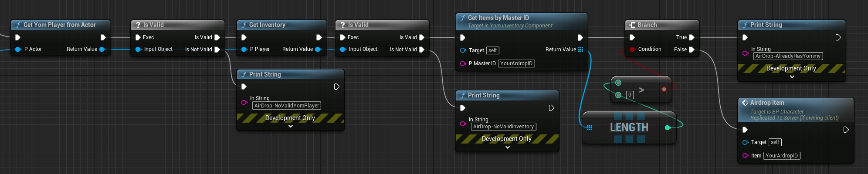
Task: Click Is Not Valid pin on first Is Valid node
Action: tap(217, 50)
